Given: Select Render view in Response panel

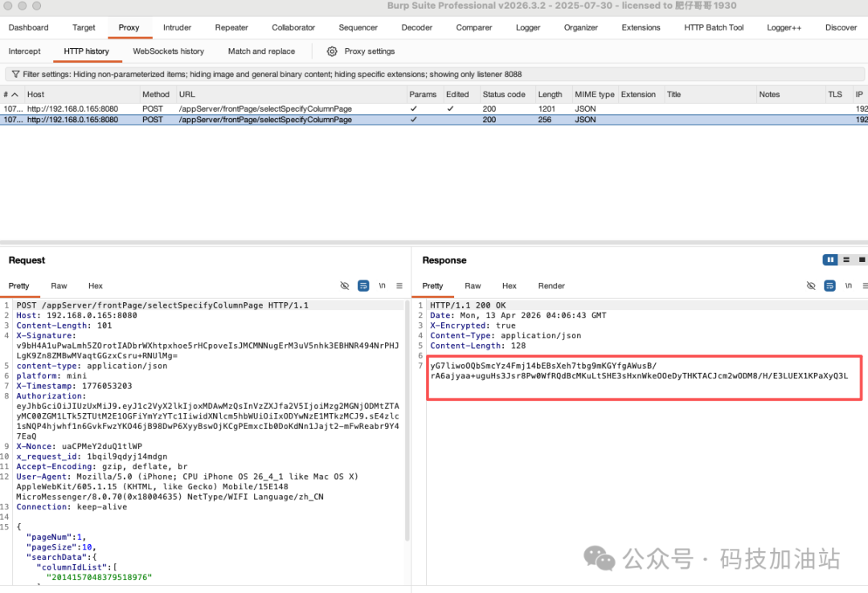Looking at the screenshot, I should [x=551, y=286].
